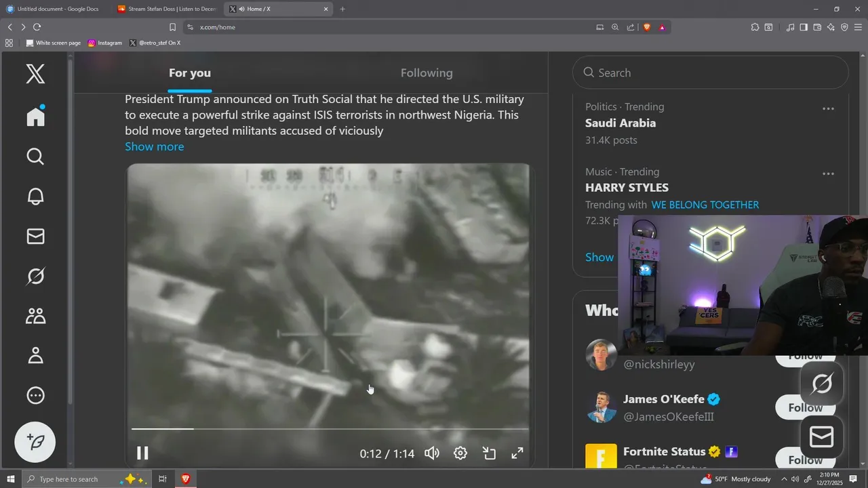
Task: Mute audio on Home / X tab
Action: [242, 9]
